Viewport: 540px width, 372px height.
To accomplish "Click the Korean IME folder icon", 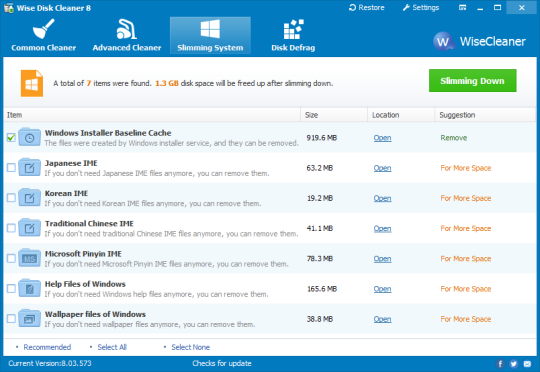I will click(29, 198).
